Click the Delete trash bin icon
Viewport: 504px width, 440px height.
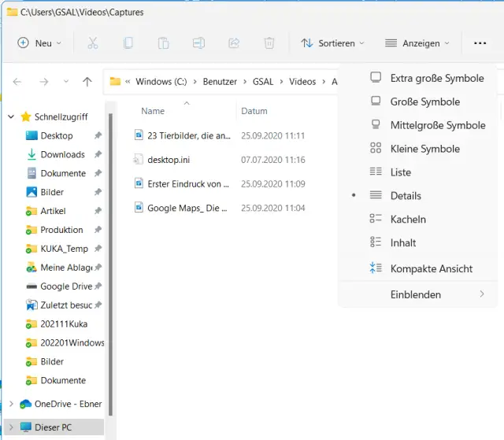point(269,43)
